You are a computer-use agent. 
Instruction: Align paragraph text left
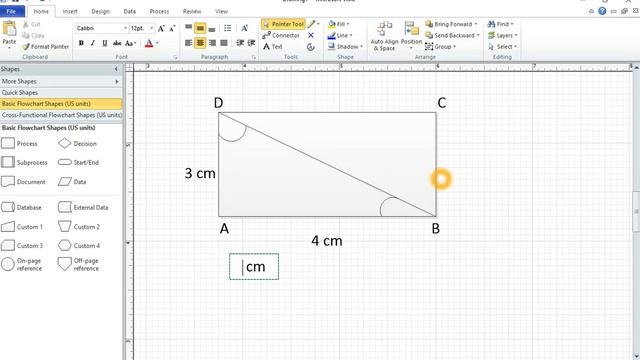(188, 43)
